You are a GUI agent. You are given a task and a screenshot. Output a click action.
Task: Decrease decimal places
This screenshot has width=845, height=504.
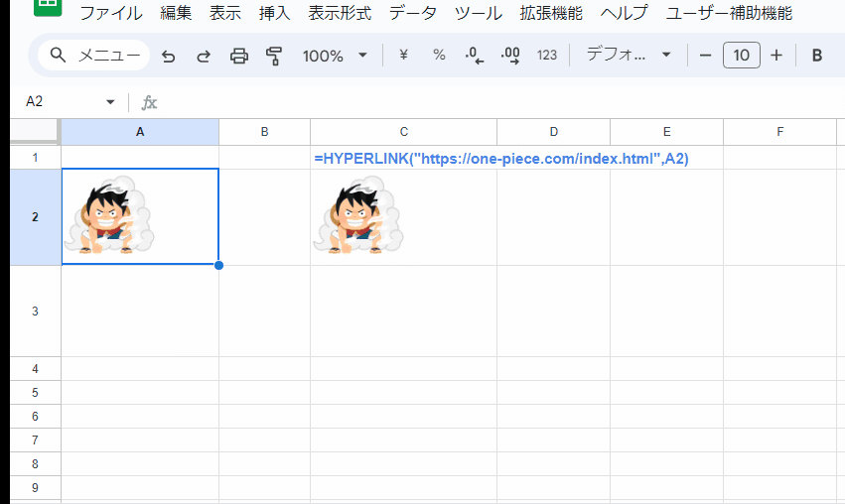pos(475,55)
